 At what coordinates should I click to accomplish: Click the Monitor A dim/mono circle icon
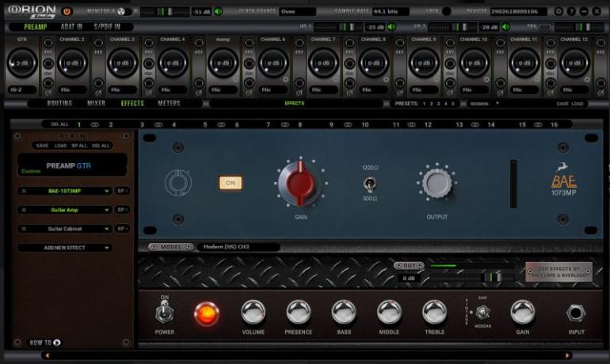[121, 11]
